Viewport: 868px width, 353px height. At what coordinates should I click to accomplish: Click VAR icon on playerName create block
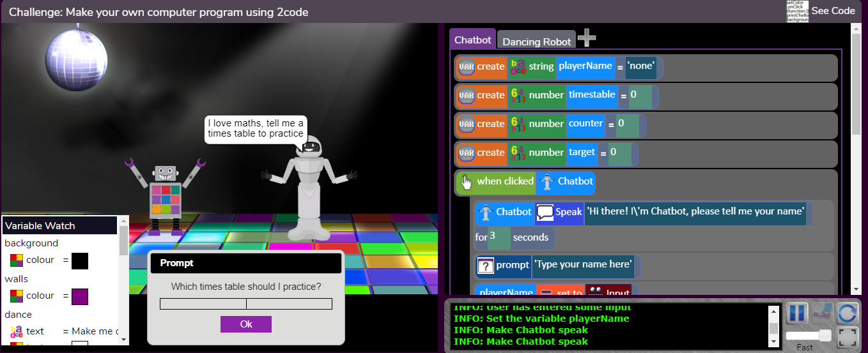467,66
